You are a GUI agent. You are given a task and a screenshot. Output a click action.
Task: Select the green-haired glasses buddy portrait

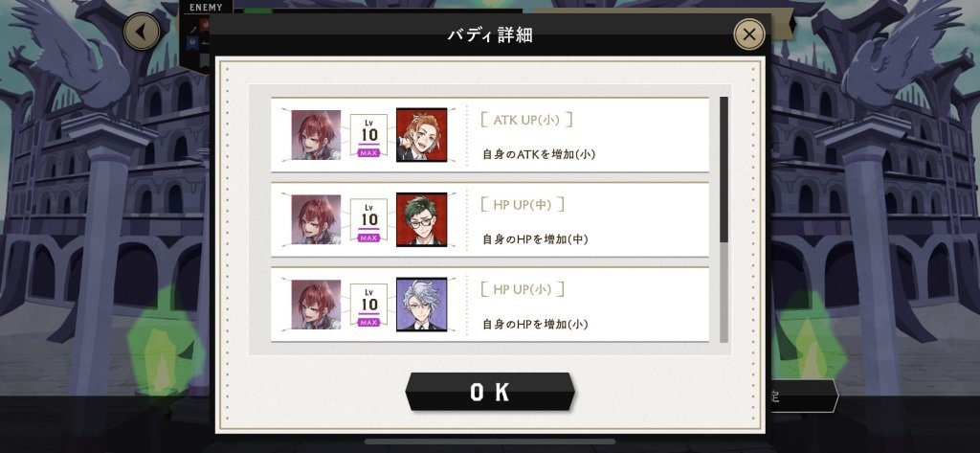422,219
